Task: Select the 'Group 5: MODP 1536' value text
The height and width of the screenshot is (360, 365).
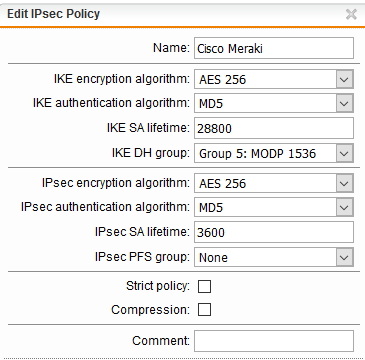Action: coord(257,154)
